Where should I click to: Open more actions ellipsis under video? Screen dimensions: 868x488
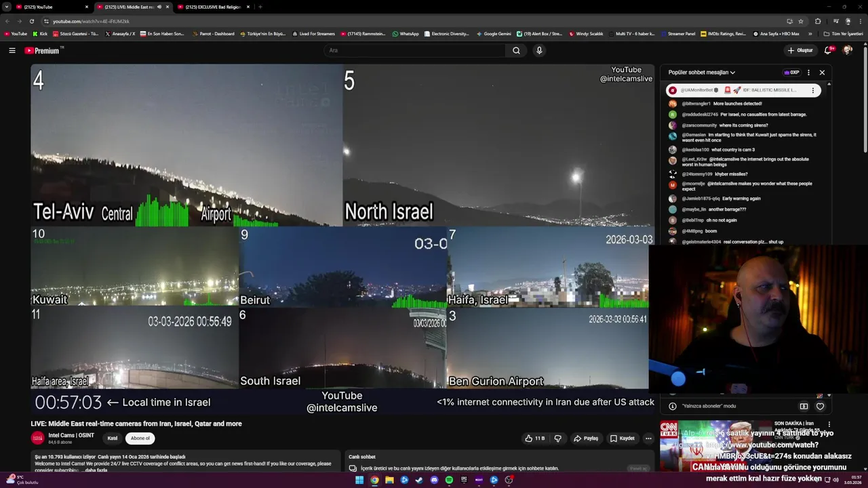pyautogui.click(x=648, y=439)
